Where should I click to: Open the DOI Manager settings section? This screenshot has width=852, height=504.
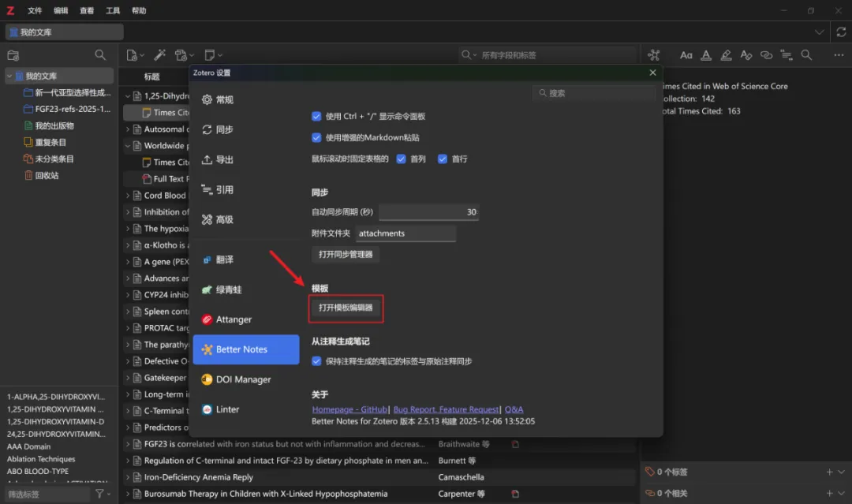pos(246,379)
